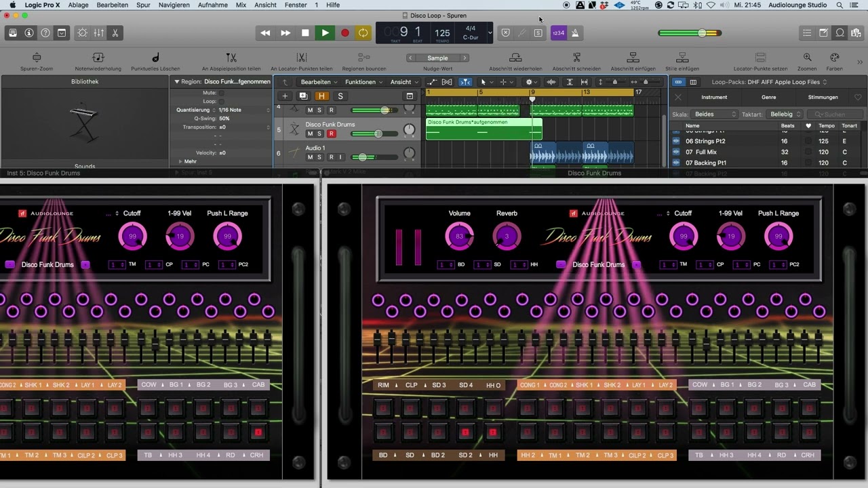Screen dimensions: 868x488
Task: Select the Disco Funk Drums*aufgenommen region
Action: (x=484, y=129)
